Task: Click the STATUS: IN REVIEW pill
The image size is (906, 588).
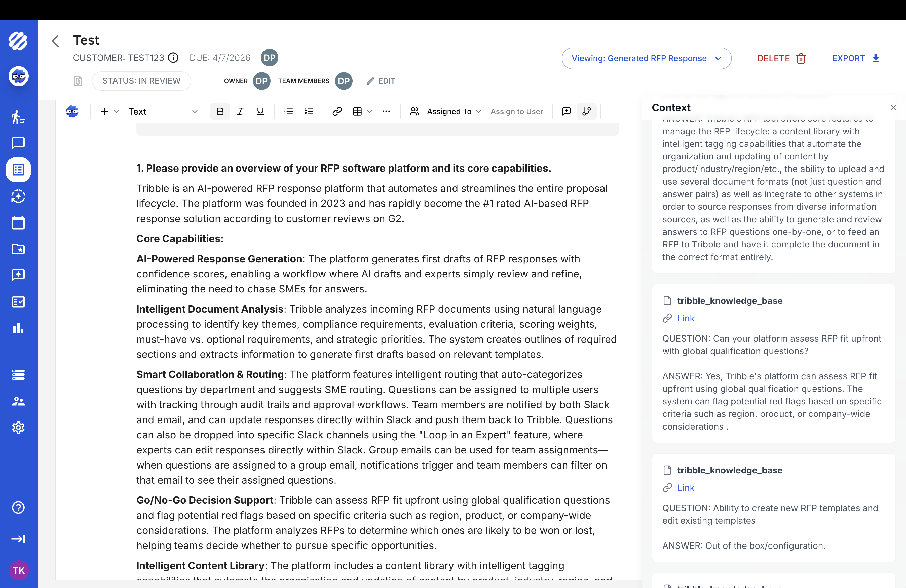Action: (x=142, y=81)
